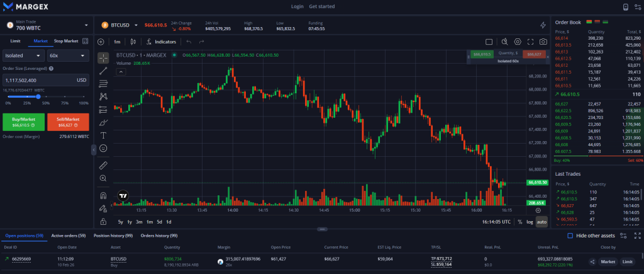Select the ruler measure tool
Screen dimensions: 644x274
tap(103, 166)
